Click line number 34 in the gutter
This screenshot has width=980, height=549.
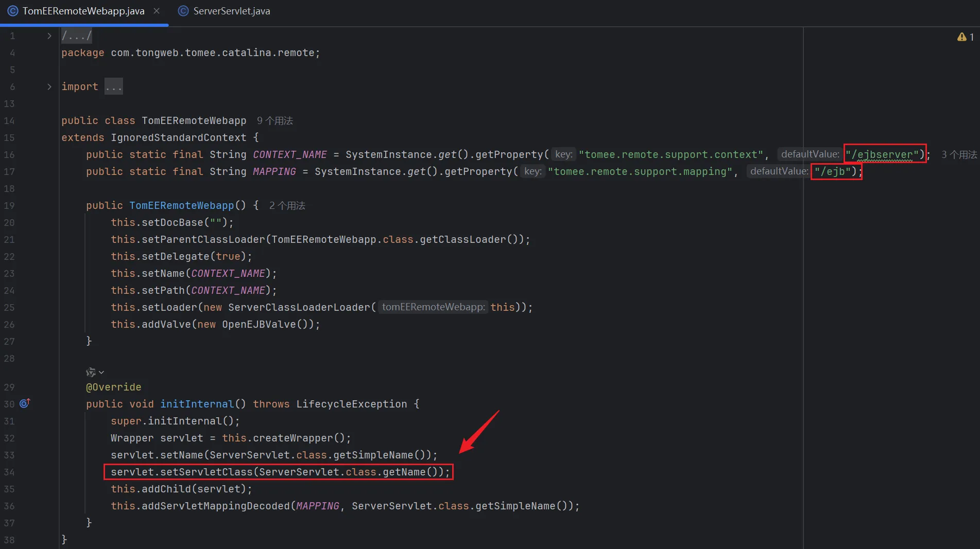pos(10,472)
